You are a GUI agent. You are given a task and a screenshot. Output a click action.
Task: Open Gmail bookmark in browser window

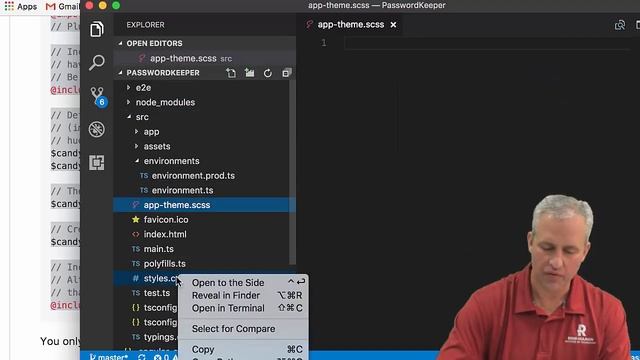pyautogui.click(x=62, y=7)
